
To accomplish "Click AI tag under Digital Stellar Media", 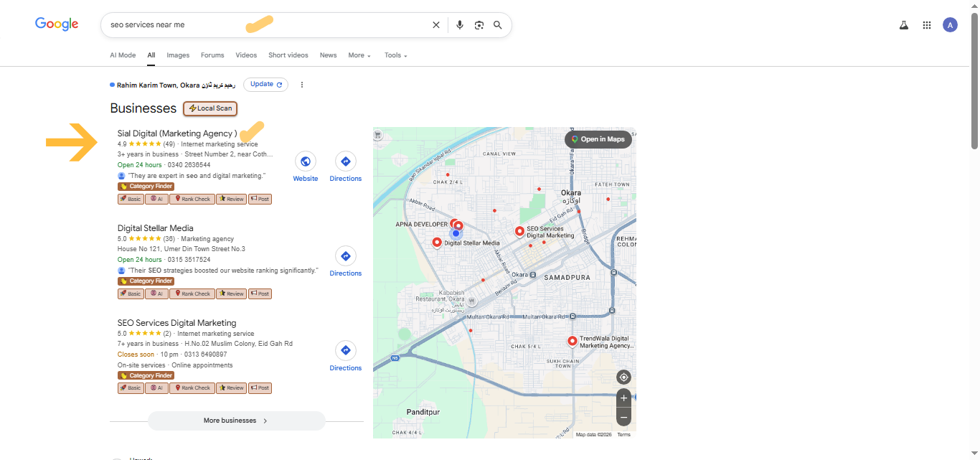I will (x=156, y=294).
